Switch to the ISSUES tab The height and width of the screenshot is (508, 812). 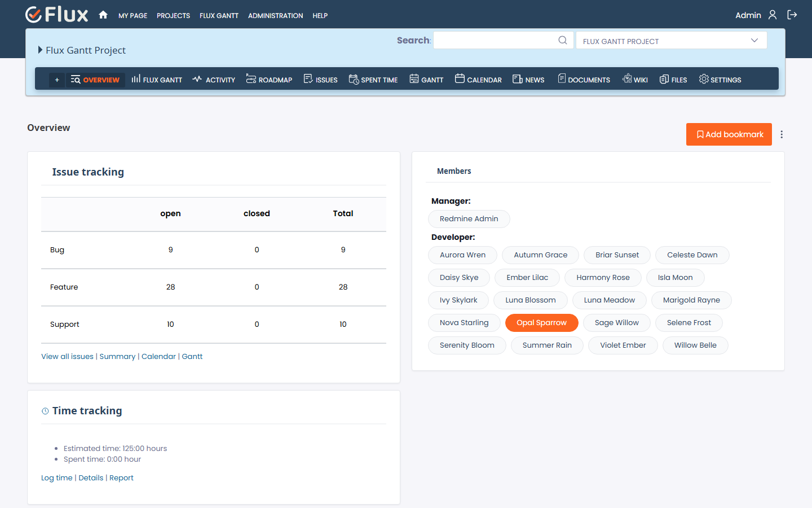[x=320, y=80]
